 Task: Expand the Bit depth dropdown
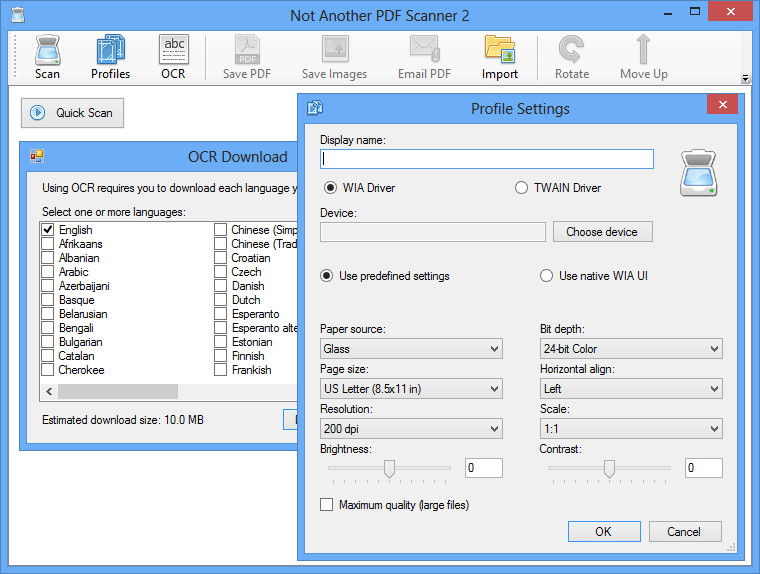coord(630,349)
